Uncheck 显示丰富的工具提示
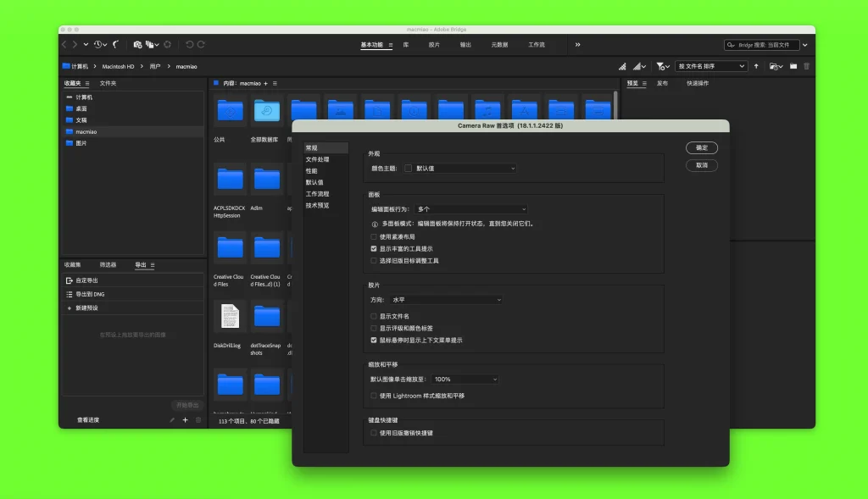The image size is (868, 499). pyautogui.click(x=374, y=249)
